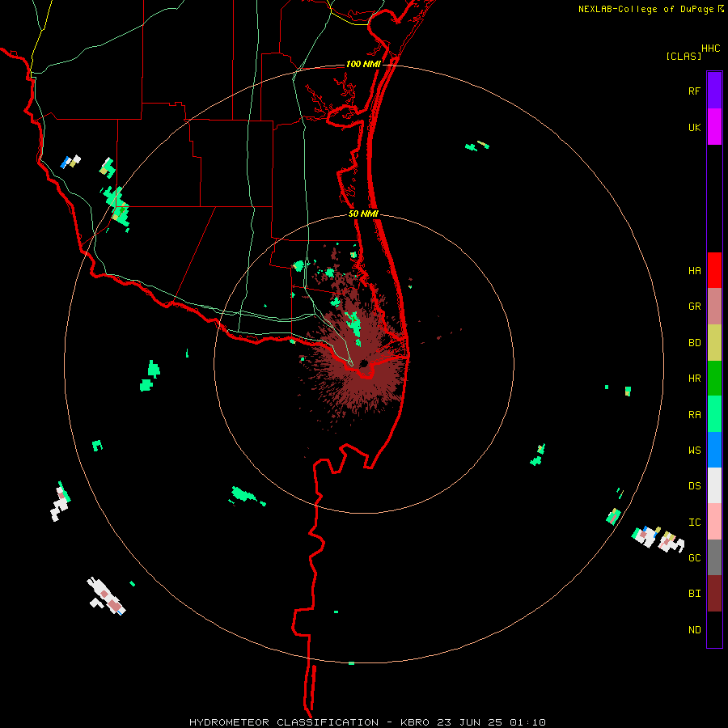Click the BI legend label
The height and width of the screenshot is (728, 728).
(694, 594)
